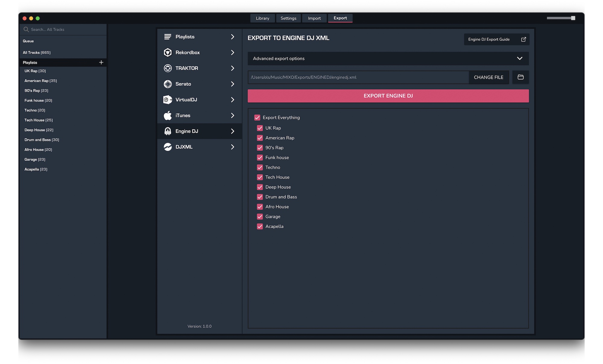
Task: Open the Garage (23) sidebar playlist
Action: tap(35, 160)
